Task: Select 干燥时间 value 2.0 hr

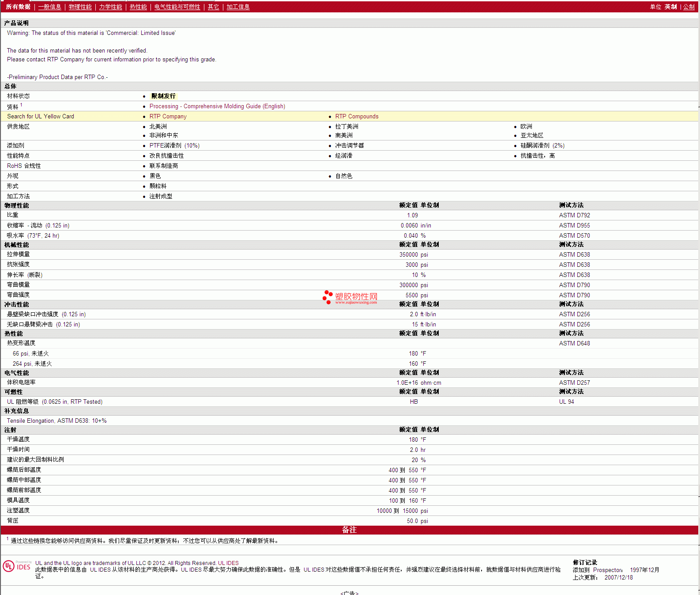Action: pos(418,450)
